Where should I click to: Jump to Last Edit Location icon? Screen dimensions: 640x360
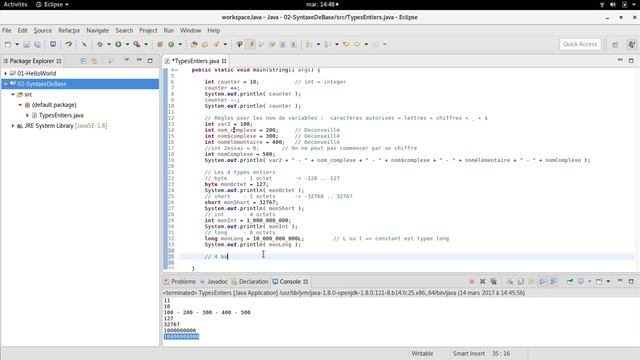[x=346, y=44]
